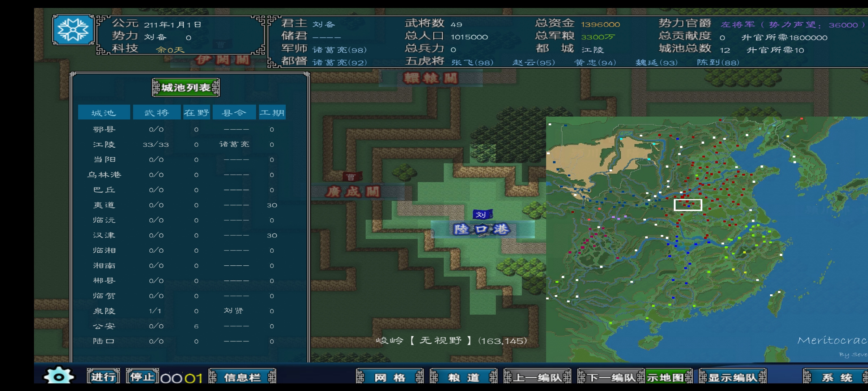This screenshot has width=868, height=391.
Task: Click magistrate 诸葛亮 in the 江陵 row
Action: [234, 144]
